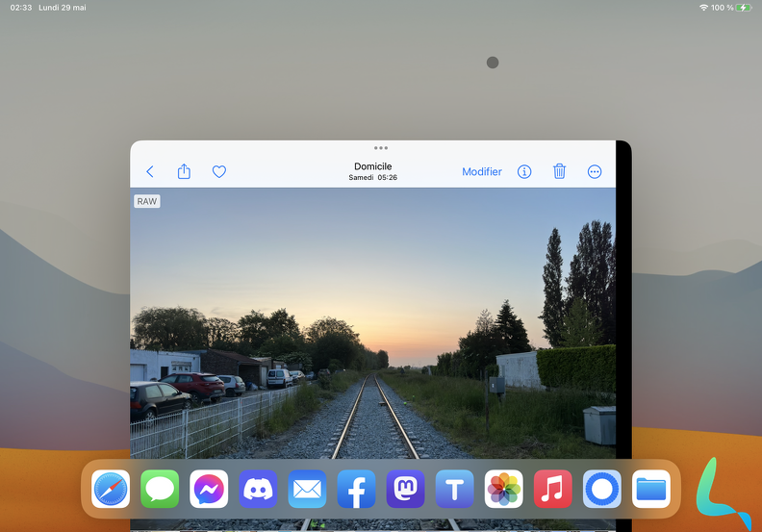Launch Messenger from the dock
The height and width of the screenshot is (532, 762).
209,489
